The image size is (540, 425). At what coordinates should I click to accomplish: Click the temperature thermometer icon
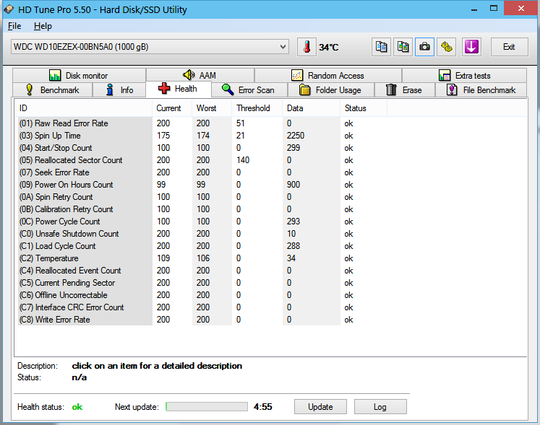(307, 47)
